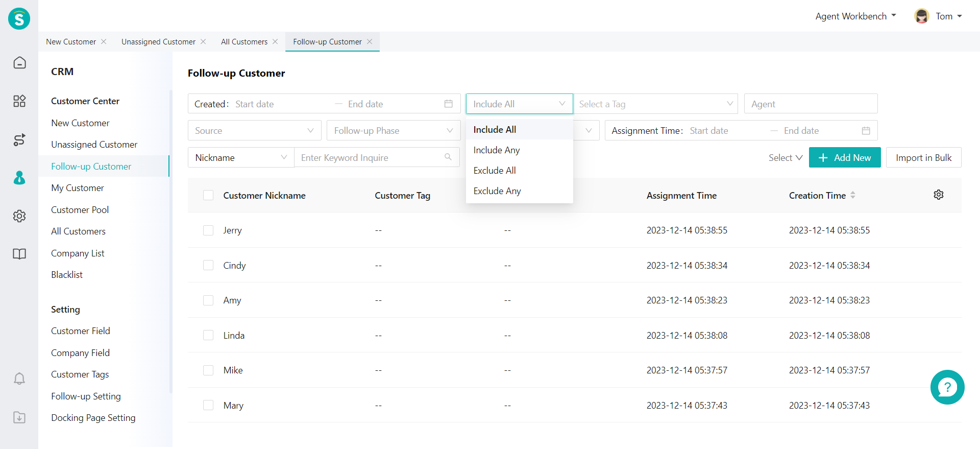This screenshot has height=449, width=980.
Task: Check the box for Jerry
Action: pos(208,230)
